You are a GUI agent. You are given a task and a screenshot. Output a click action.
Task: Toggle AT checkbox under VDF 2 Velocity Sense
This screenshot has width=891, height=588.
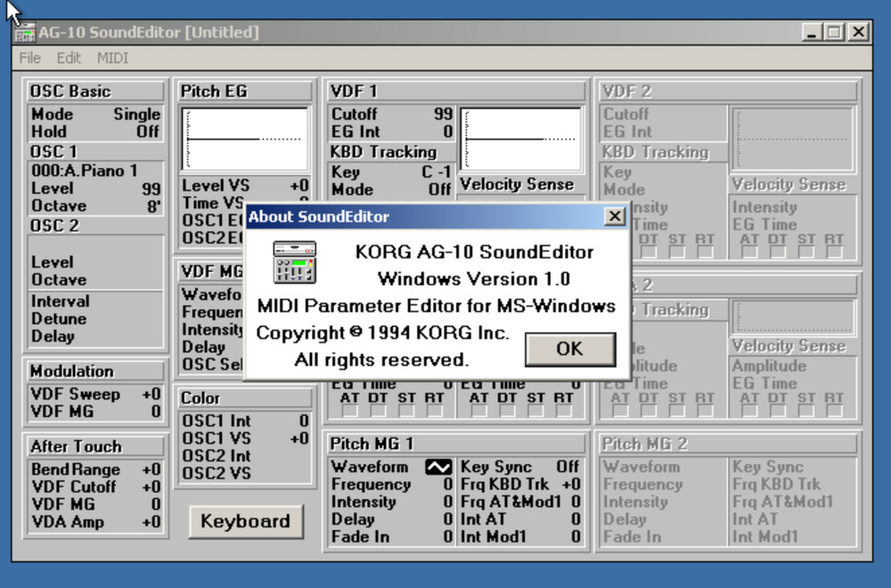click(x=749, y=253)
